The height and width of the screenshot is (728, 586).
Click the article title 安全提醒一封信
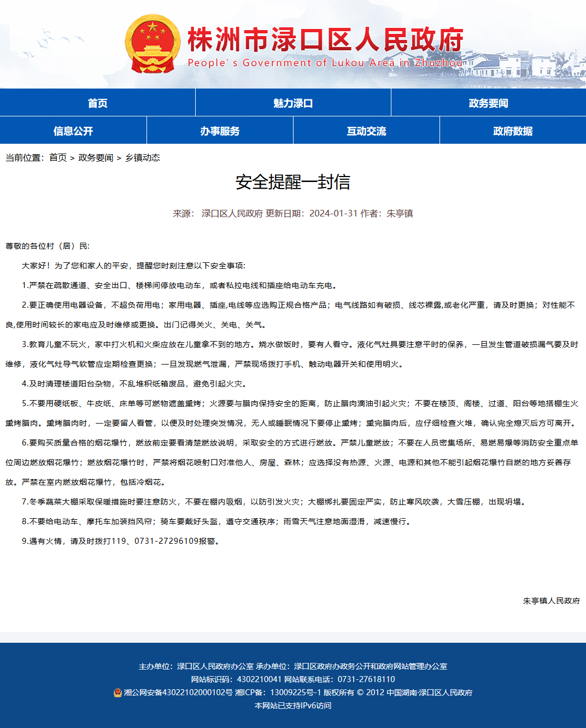pyautogui.click(x=293, y=182)
